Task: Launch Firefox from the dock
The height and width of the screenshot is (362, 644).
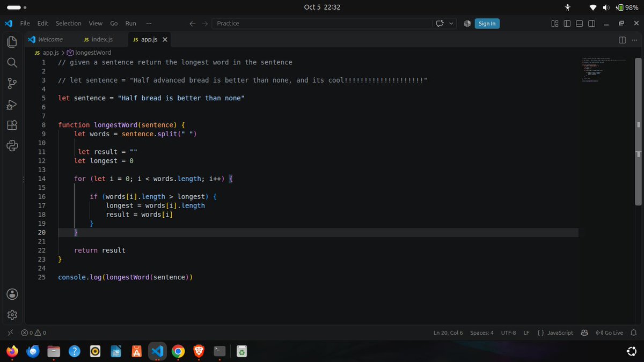Action: (12, 351)
